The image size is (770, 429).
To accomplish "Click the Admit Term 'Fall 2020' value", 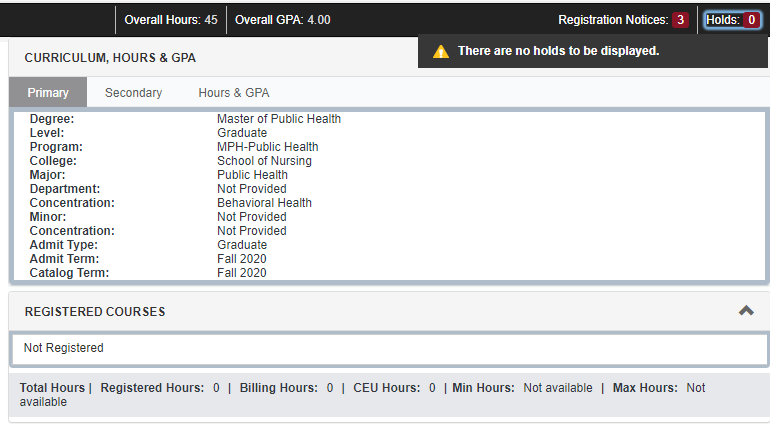I will 242,259.
